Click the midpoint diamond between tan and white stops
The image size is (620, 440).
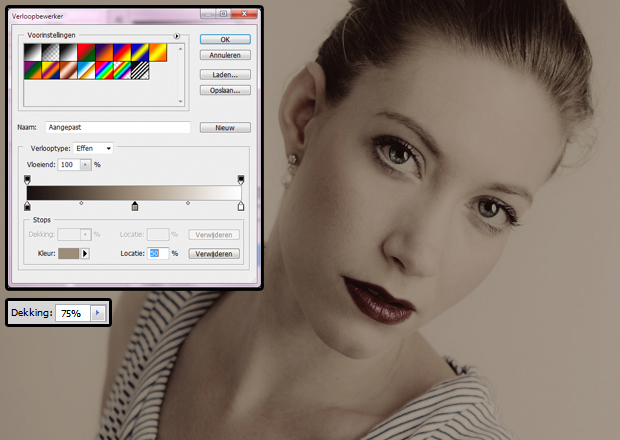[188, 203]
